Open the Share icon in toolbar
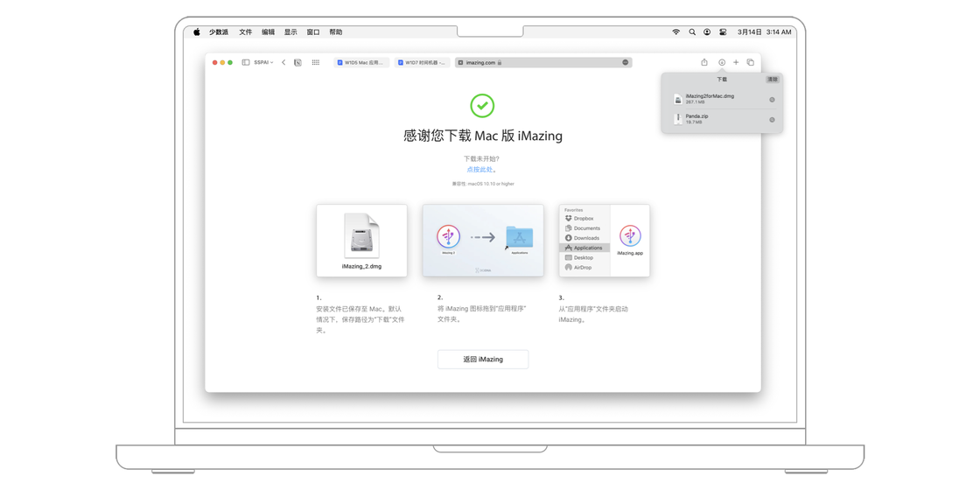This screenshot has width=980, height=490. (704, 62)
